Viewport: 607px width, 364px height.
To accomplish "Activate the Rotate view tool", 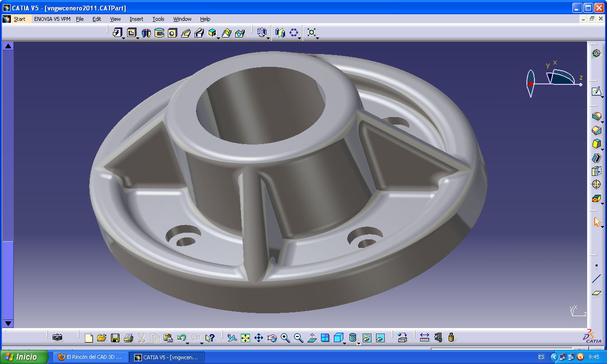I will pyautogui.click(x=272, y=338).
